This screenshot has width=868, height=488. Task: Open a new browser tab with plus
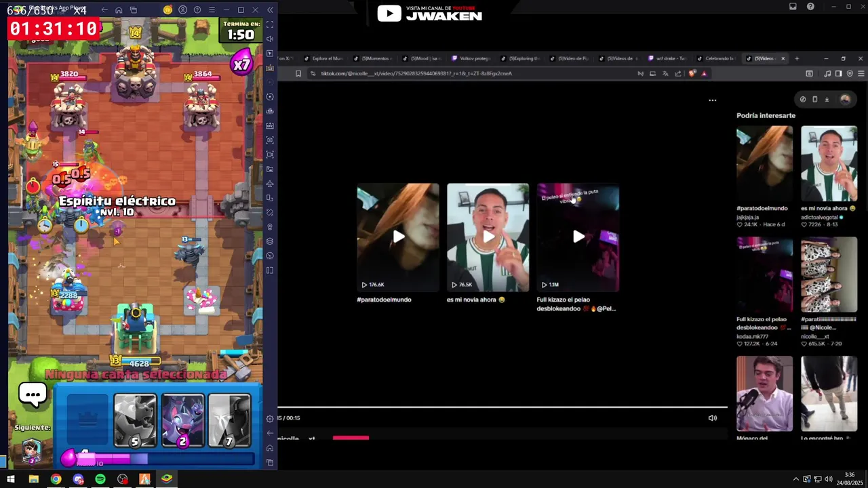point(797,58)
